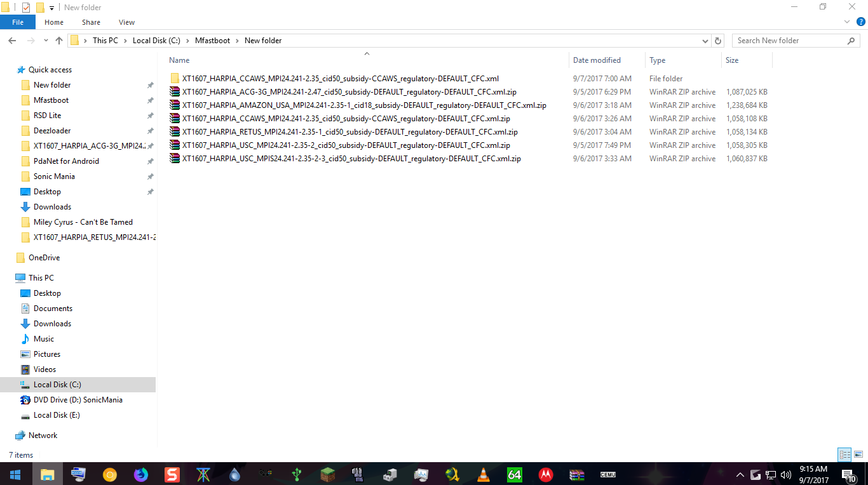Unpin Deezloader from Quick access

150,131
